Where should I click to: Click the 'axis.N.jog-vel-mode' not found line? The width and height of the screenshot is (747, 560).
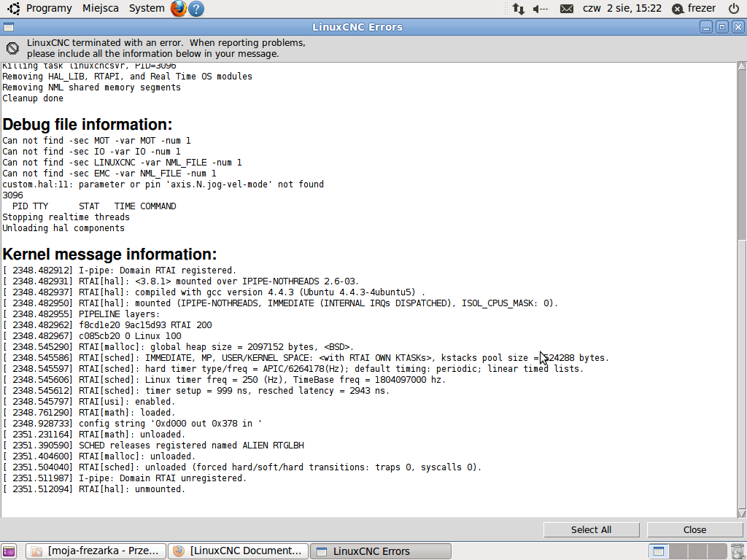tap(163, 184)
